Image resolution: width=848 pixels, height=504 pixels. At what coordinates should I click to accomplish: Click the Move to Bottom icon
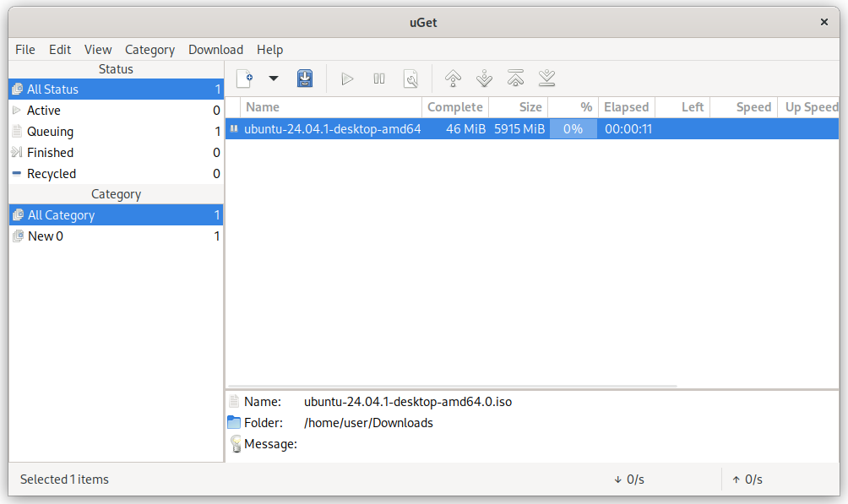tap(547, 79)
